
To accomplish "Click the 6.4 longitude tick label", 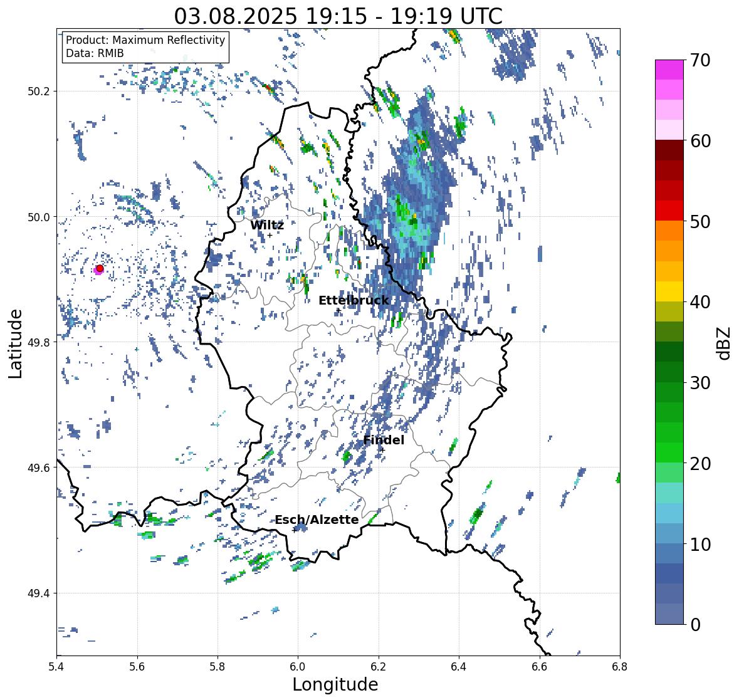I will [x=459, y=667].
